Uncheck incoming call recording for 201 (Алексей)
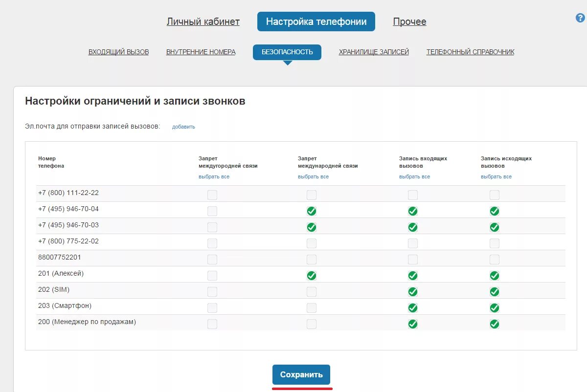The width and height of the screenshot is (587, 392). point(413,276)
